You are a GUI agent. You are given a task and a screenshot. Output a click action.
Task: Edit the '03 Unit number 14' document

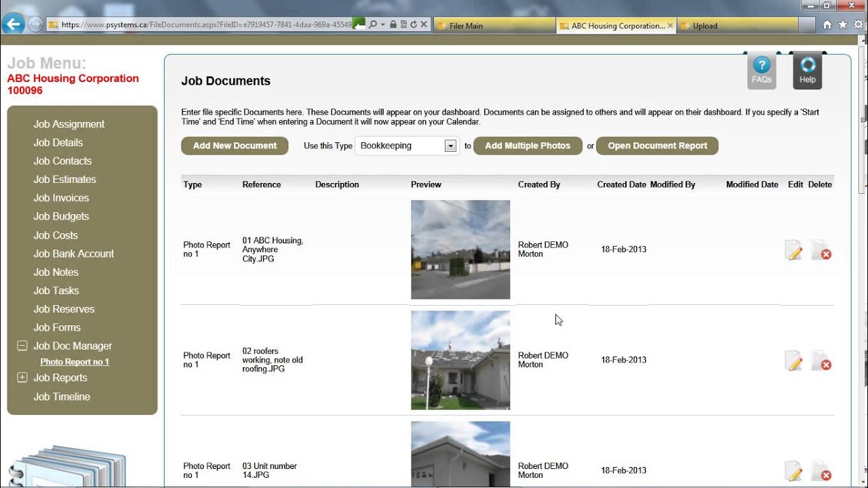tap(793, 471)
